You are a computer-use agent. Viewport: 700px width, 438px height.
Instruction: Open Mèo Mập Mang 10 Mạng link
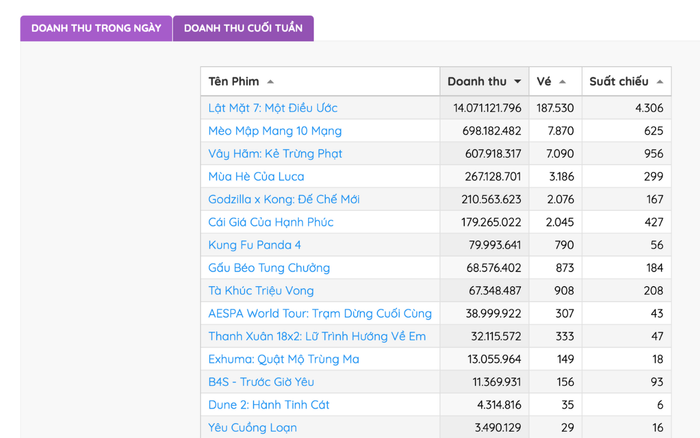(x=275, y=131)
